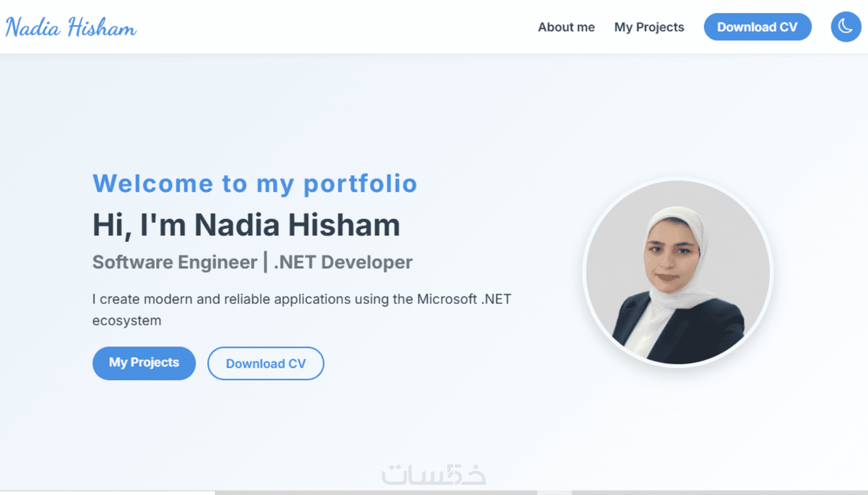Click the "Welcome to my portfolio" heading
The image size is (868, 495).
point(255,184)
